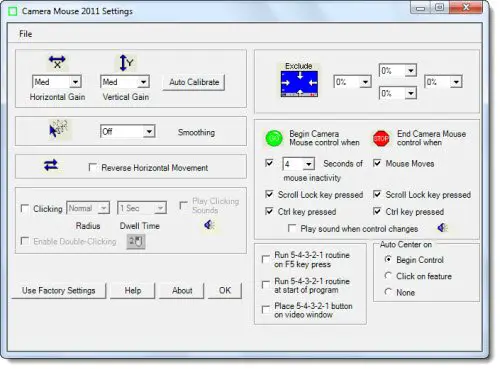This screenshot has height=369, width=500.
Task: Uncheck Ctrl key pressed under End control
Action: (x=377, y=211)
